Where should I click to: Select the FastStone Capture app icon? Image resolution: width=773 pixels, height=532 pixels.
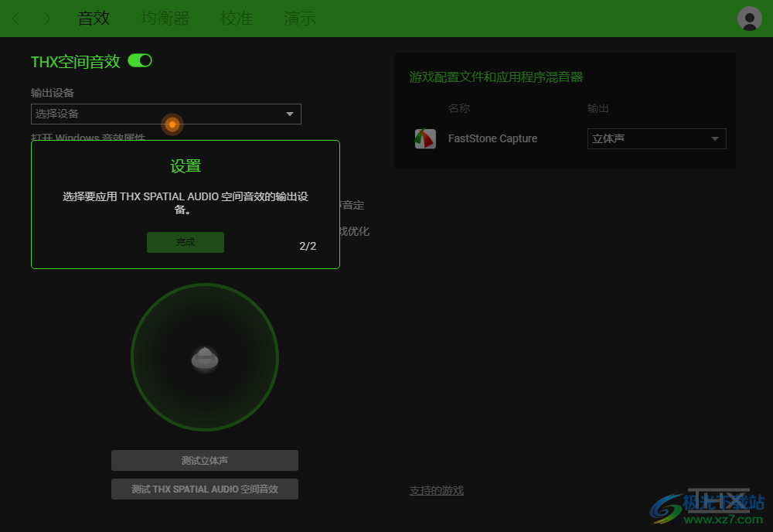[x=425, y=138]
